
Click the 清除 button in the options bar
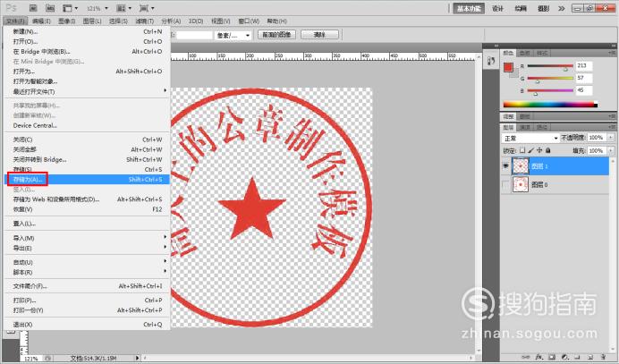tap(319, 35)
